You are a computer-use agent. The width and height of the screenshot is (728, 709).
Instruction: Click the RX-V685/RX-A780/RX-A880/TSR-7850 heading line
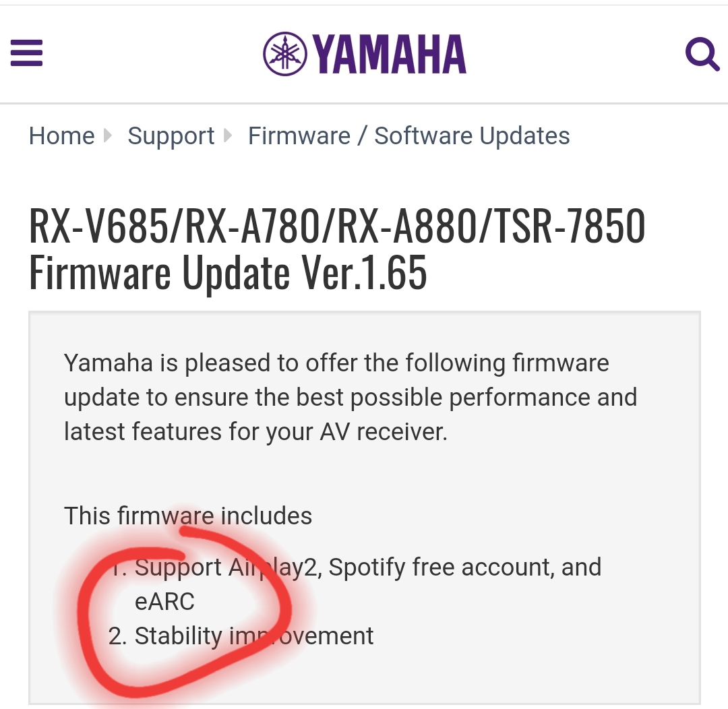coord(337,226)
